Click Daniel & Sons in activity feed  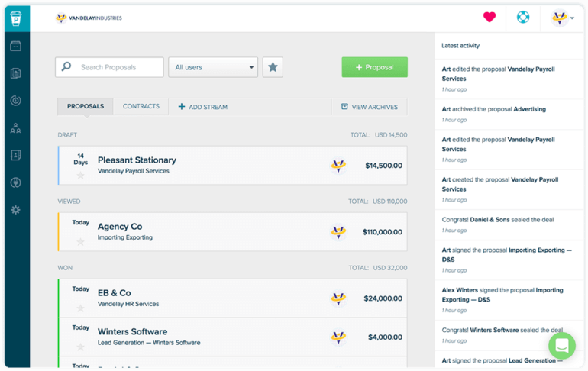point(489,220)
